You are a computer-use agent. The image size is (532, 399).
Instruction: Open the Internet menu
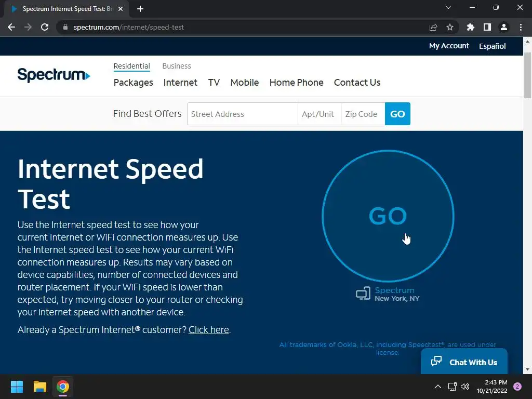180,83
